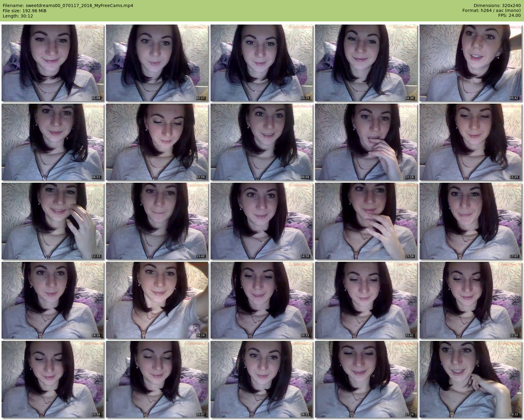Click the FPS 24.00 label
The width and height of the screenshot is (524, 420).
tap(509, 15)
